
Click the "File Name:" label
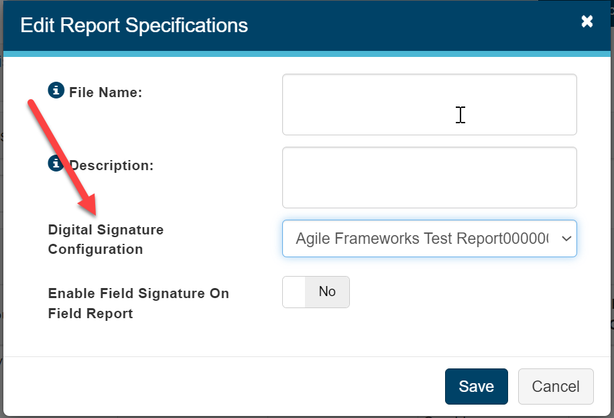106,92
